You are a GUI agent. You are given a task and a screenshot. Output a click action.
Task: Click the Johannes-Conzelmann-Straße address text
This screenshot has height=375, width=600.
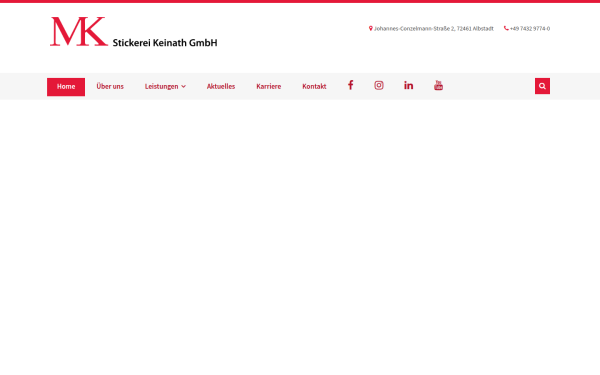[x=434, y=28]
